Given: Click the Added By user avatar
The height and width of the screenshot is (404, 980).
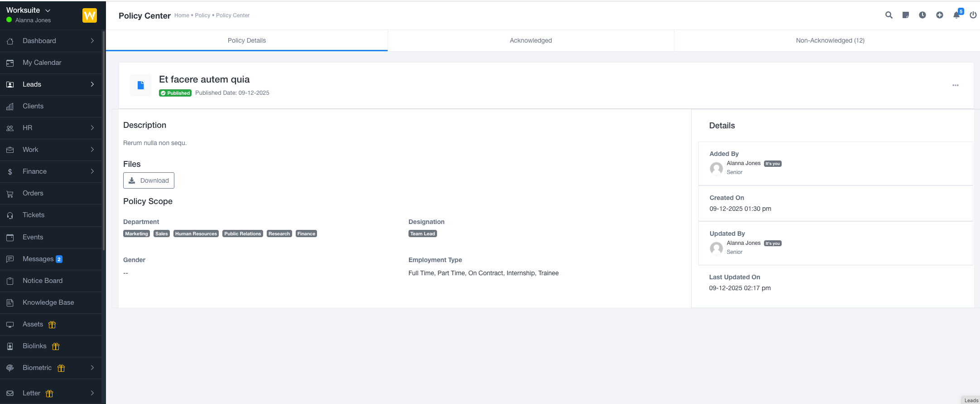Looking at the screenshot, I should 716,168.
